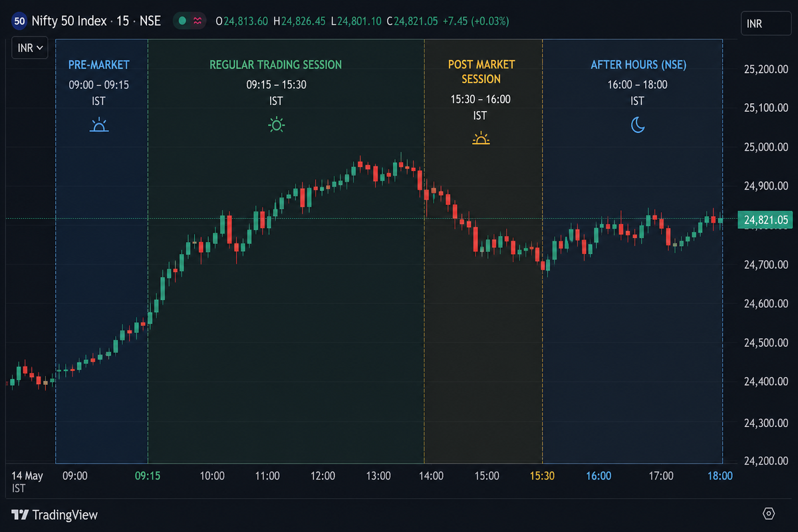This screenshot has width=798, height=532.
Task: Click the REGULAR TRADING SESSION label
Action: tap(276, 65)
